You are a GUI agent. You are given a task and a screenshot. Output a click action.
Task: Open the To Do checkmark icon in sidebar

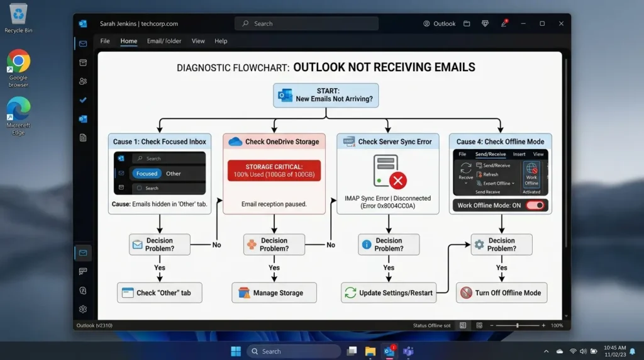[83, 100]
